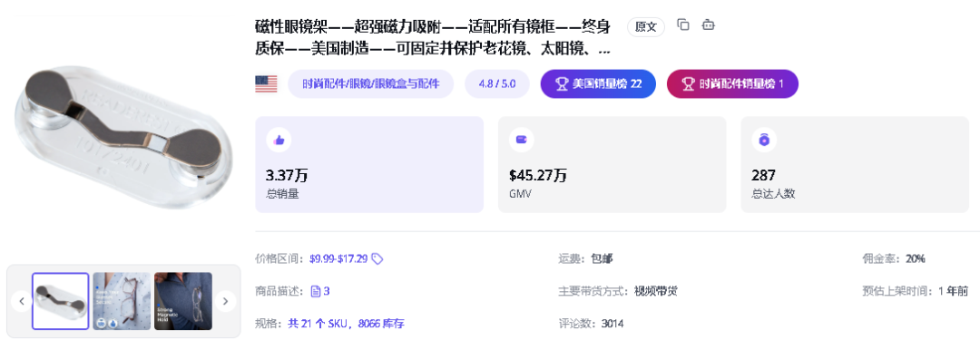This screenshot has width=980, height=350.
Task: Open 时尚配件销量榜 1 ranking badge
Action: [x=732, y=83]
